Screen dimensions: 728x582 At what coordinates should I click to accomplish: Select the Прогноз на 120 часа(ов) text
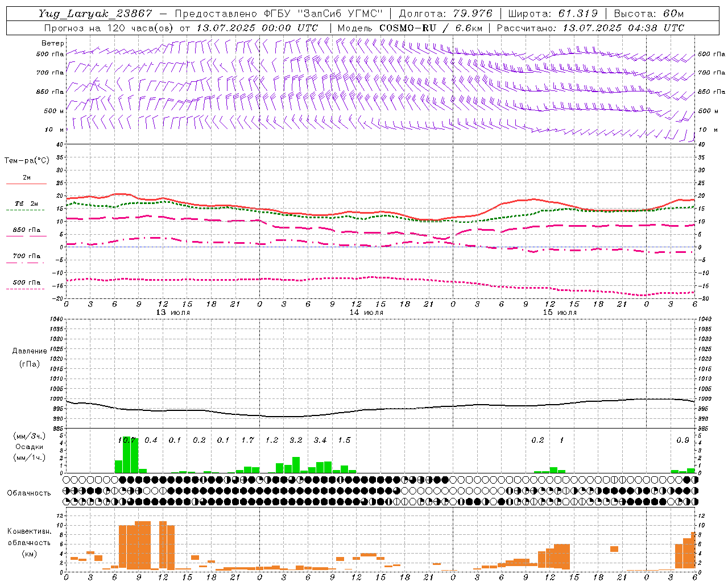click(x=110, y=28)
